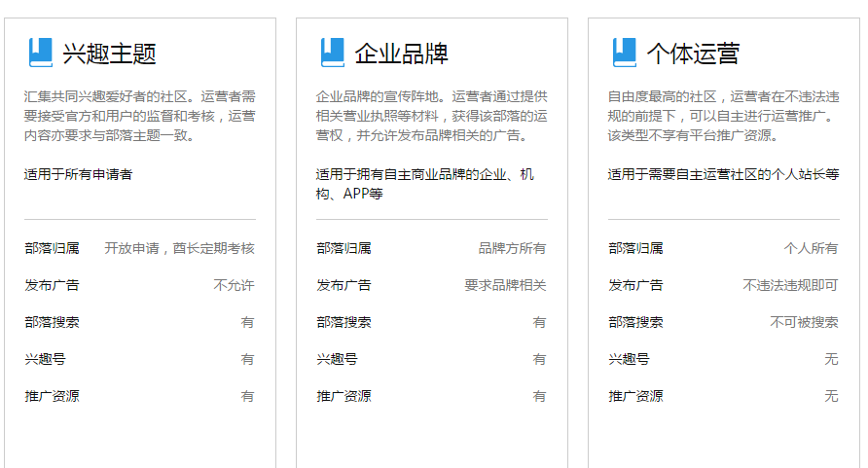
Task: Click value 品牌方所有
Action: [512, 248]
